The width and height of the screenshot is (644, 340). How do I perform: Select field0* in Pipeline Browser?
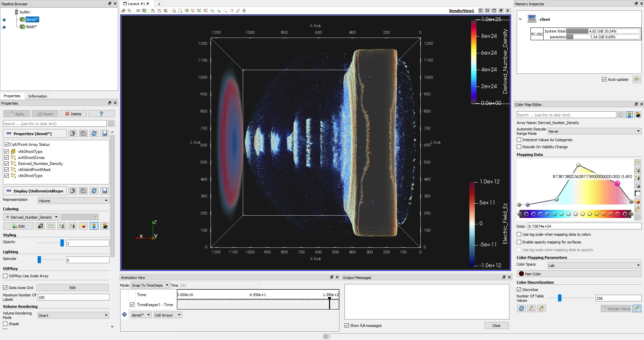click(x=31, y=27)
